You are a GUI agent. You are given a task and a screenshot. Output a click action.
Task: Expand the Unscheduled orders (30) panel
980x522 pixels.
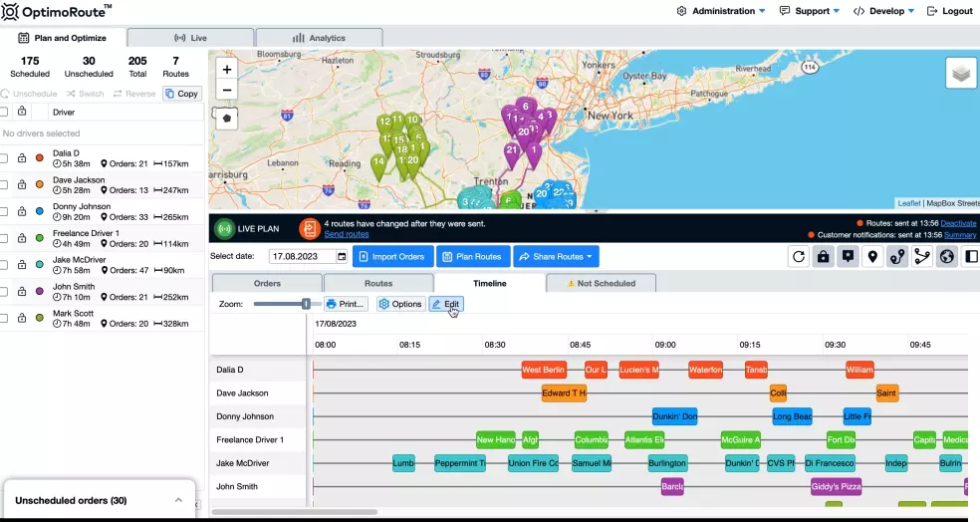coord(178,500)
